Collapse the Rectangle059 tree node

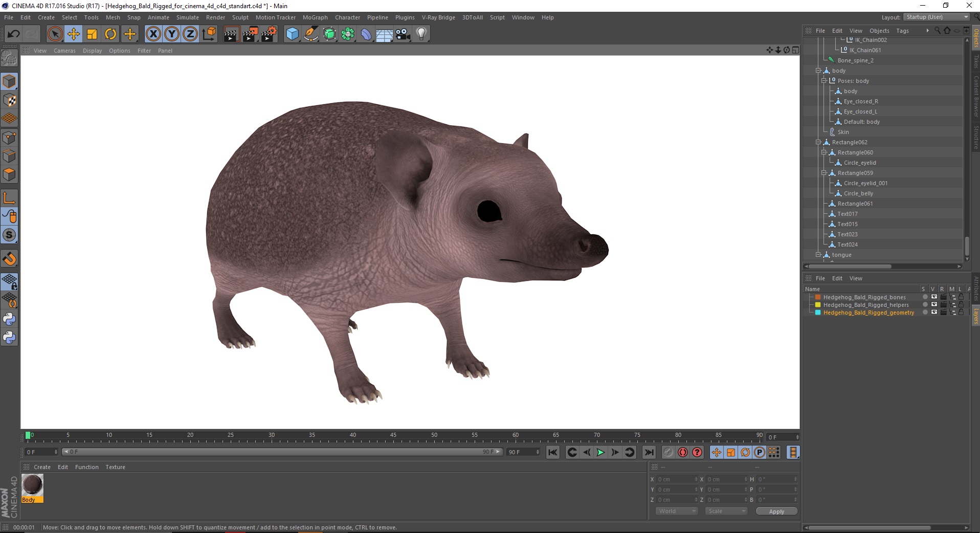click(824, 173)
